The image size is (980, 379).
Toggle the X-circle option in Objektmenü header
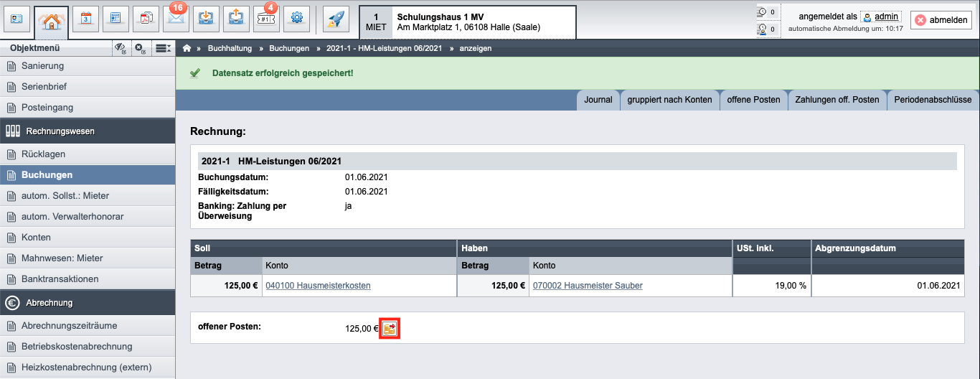click(x=141, y=49)
